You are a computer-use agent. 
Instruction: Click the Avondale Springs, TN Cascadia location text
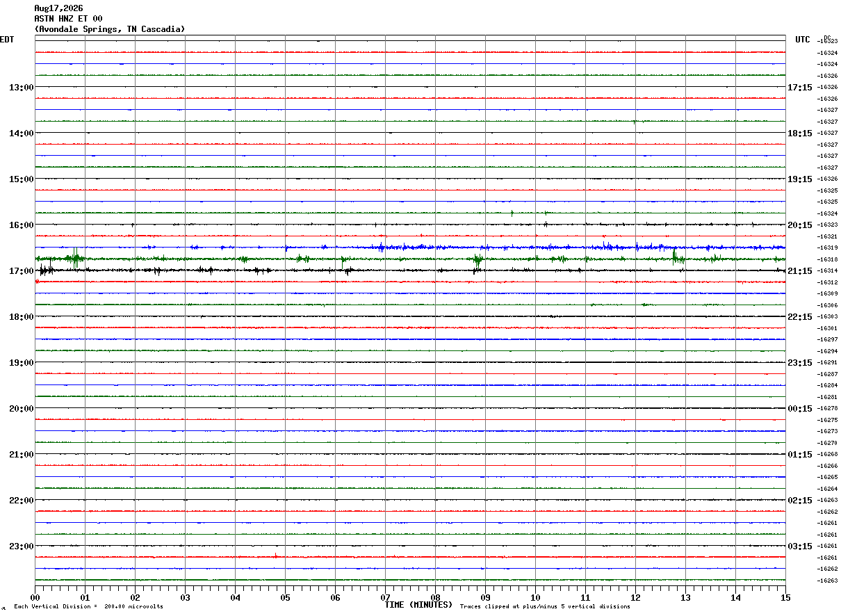point(110,29)
